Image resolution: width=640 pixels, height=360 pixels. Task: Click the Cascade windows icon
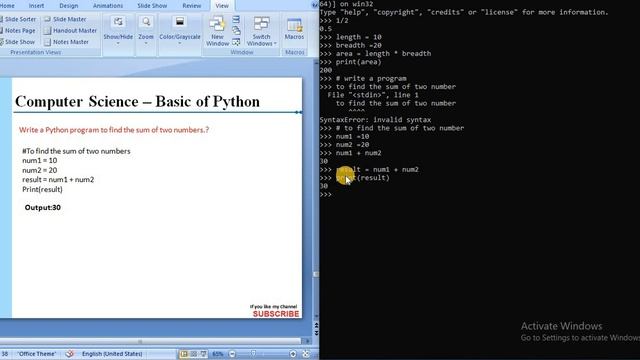click(x=236, y=31)
